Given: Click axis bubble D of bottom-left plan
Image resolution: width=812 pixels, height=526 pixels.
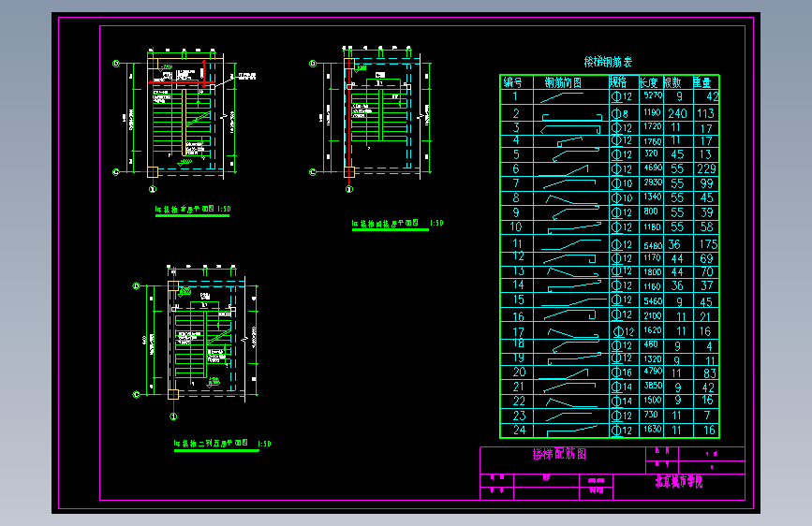Looking at the screenshot, I should point(136,285).
